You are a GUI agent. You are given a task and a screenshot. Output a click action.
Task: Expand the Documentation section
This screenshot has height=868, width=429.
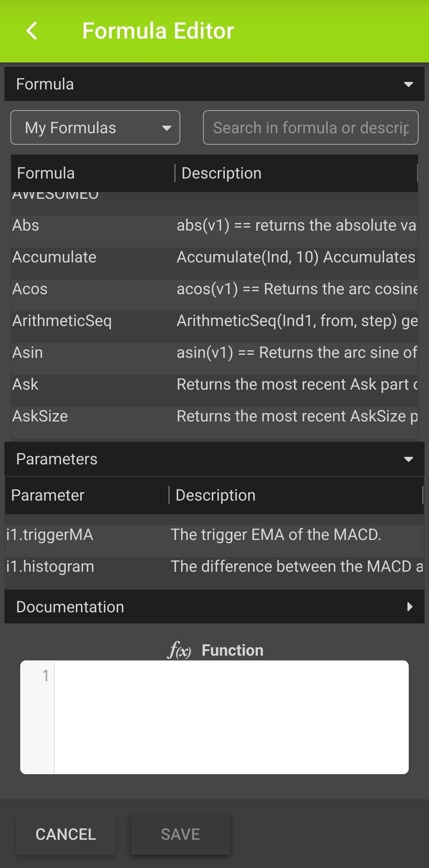pyautogui.click(x=214, y=607)
